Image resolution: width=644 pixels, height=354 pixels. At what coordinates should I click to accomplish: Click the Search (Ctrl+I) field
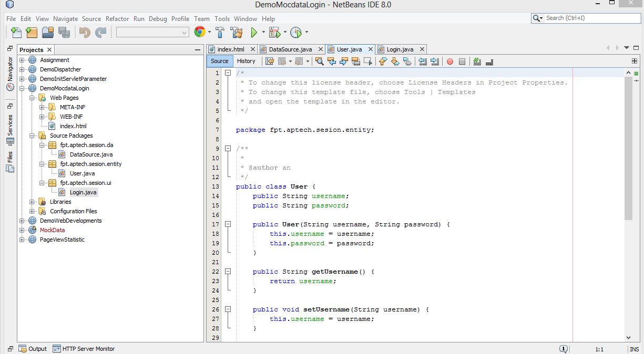[586, 18]
